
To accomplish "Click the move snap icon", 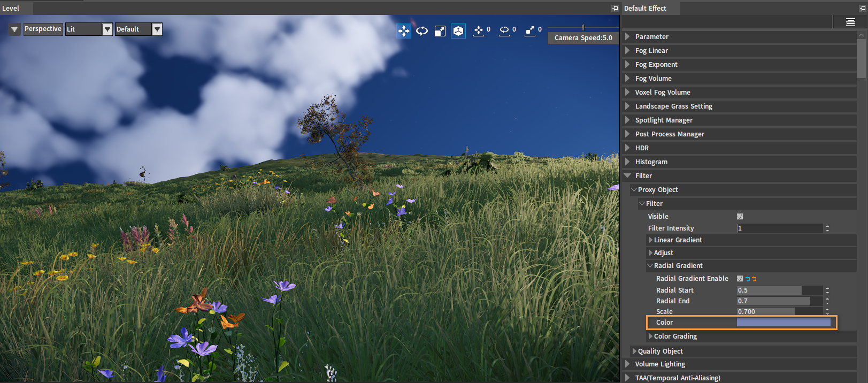I will tap(479, 30).
